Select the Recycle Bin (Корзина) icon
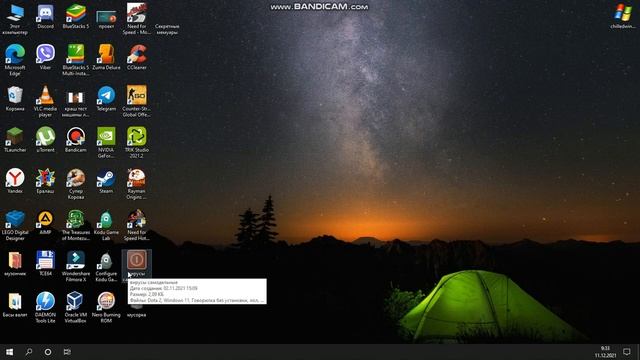640x360 pixels. 15,98
